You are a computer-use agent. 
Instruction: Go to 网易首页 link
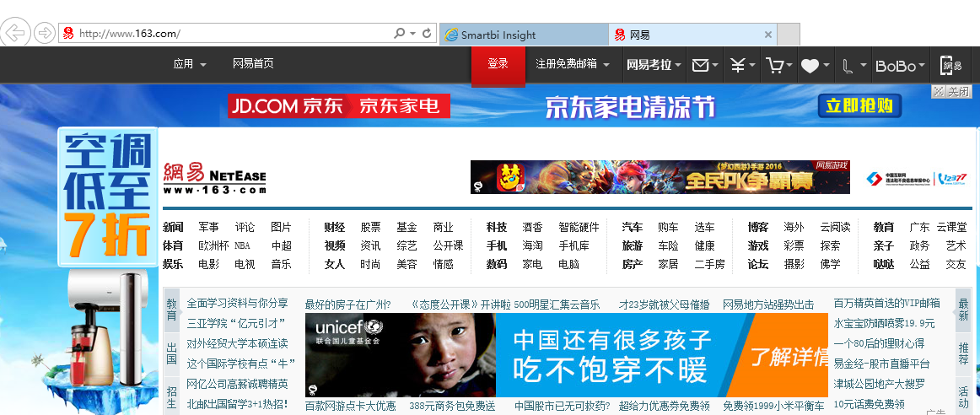(x=253, y=64)
